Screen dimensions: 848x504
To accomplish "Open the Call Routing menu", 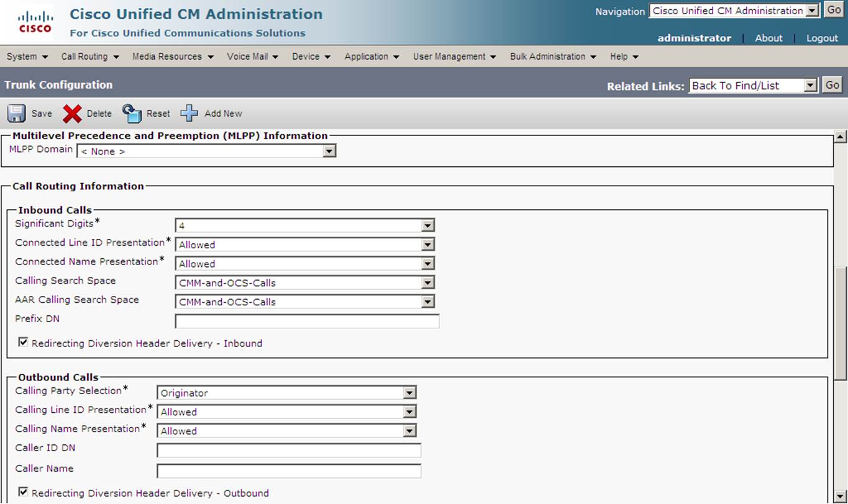I will pyautogui.click(x=90, y=56).
